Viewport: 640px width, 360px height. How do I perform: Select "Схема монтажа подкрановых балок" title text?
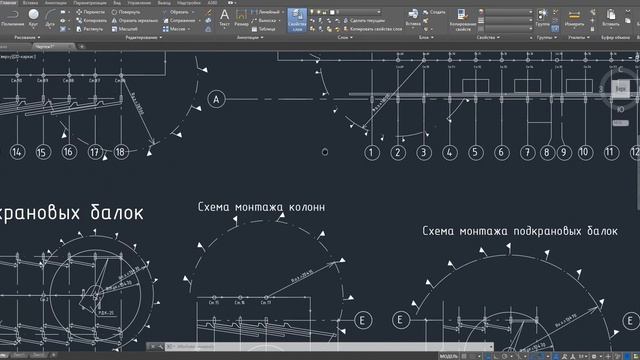(520, 231)
